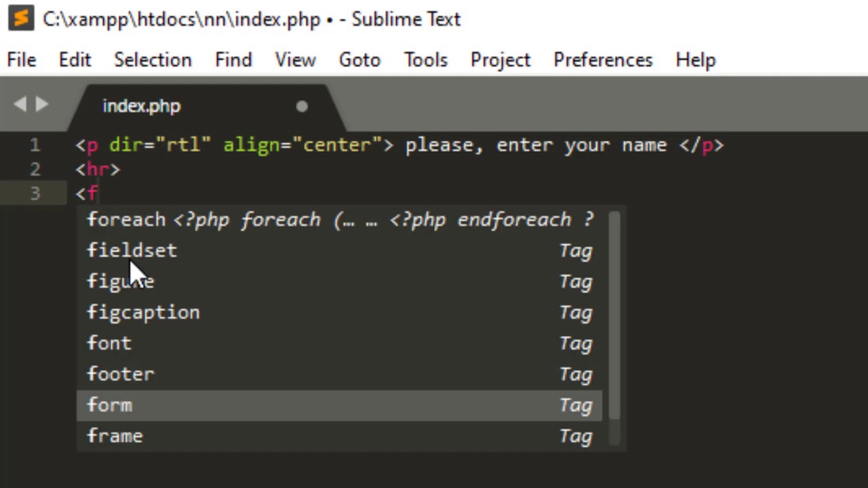Open the Project menu
The image size is (868, 488).
point(500,60)
